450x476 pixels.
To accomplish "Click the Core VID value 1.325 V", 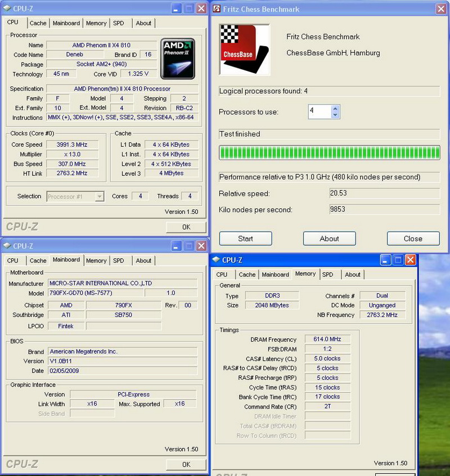I will click(x=138, y=74).
